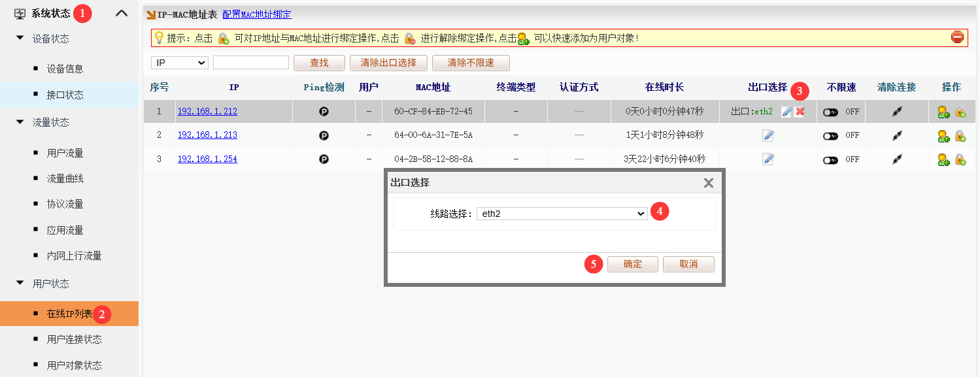Edit egress selection for 192.168.1.212 row
This screenshot has width=980, height=377.
(787, 112)
